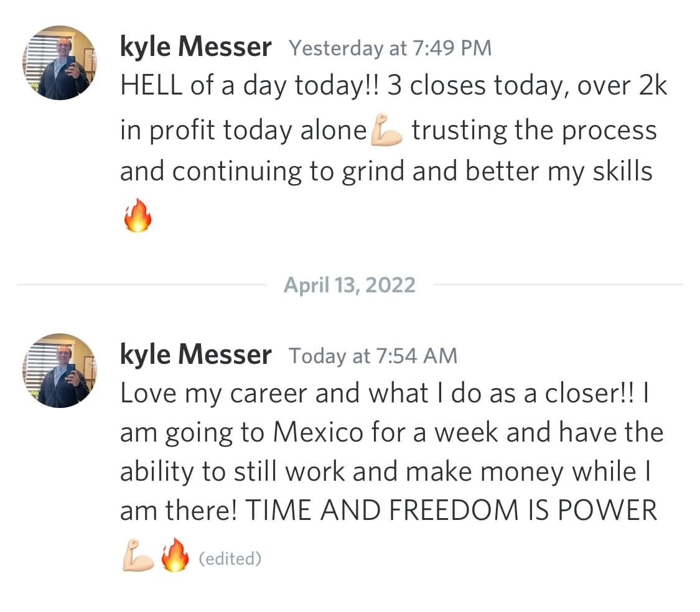The width and height of the screenshot is (700, 612).
Task: Click kyle Messer's avatar on yesterday's message
Action: click(60, 63)
